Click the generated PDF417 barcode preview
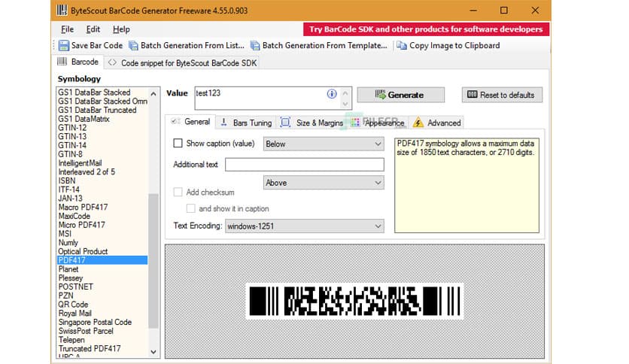This screenshot has width=629, height=364. pyautogui.click(x=354, y=301)
